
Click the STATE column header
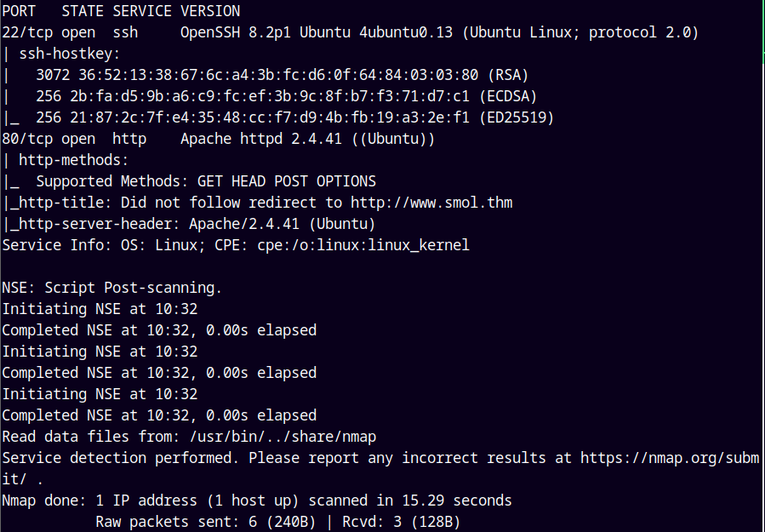(x=83, y=11)
